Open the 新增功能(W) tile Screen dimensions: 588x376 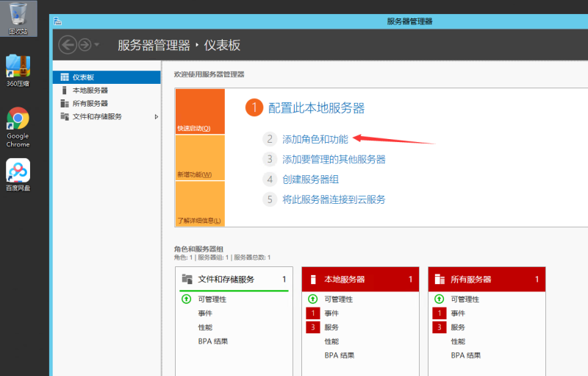coord(200,157)
